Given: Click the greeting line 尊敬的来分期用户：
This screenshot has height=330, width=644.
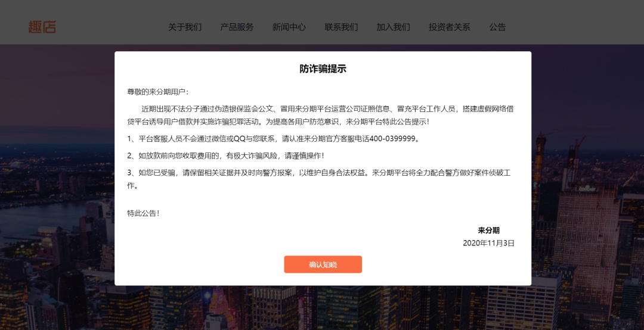Looking at the screenshot, I should (158, 92).
